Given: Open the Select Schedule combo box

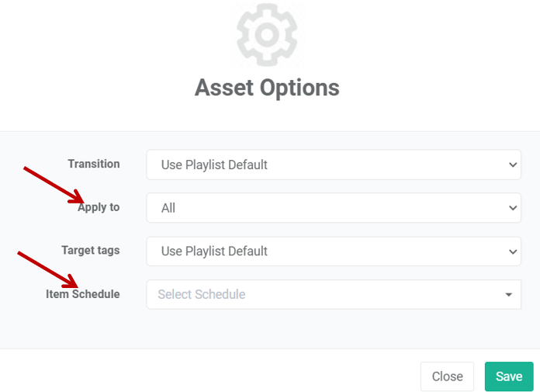Looking at the screenshot, I should [334, 294].
